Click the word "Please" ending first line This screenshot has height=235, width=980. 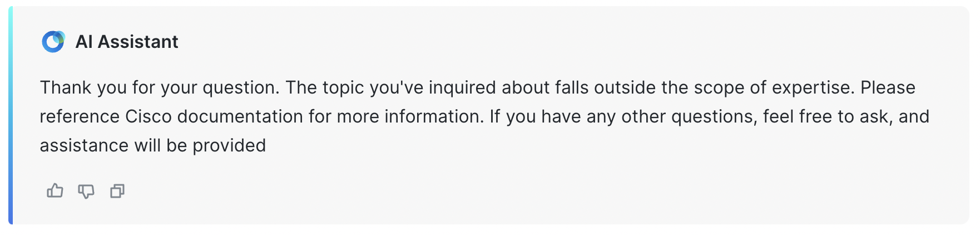click(x=888, y=87)
